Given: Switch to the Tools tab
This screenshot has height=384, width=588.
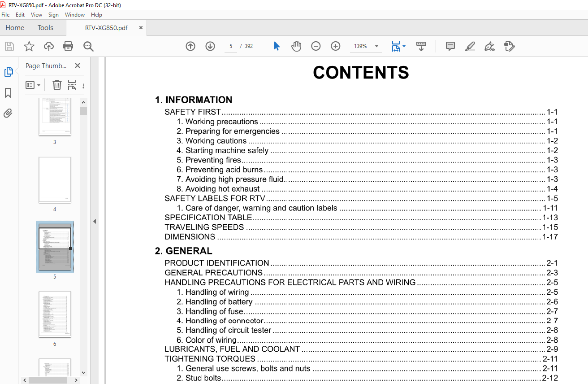Looking at the screenshot, I should coord(45,27).
